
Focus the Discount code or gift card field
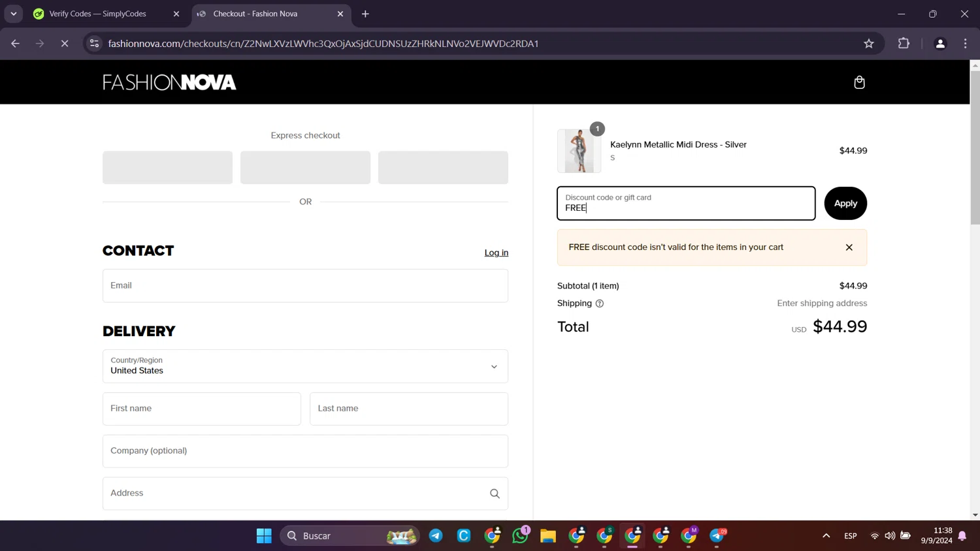tap(686, 203)
